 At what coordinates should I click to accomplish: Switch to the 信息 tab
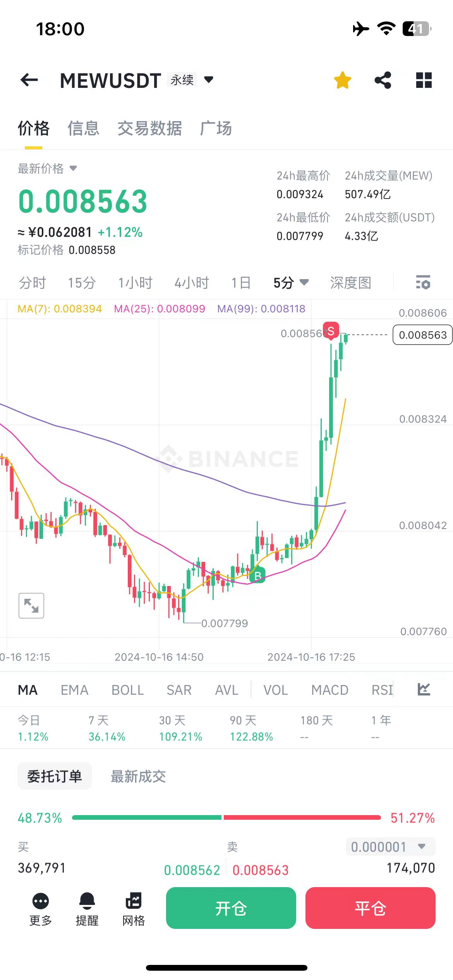point(84,128)
